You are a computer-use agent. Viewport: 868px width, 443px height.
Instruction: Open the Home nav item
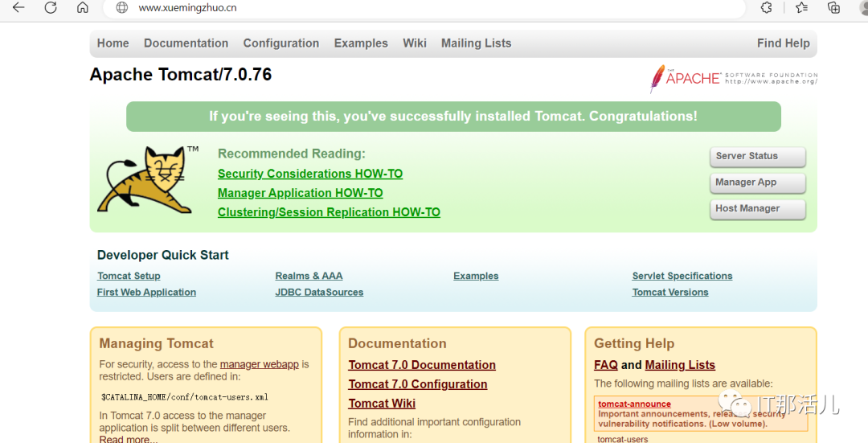(x=113, y=43)
